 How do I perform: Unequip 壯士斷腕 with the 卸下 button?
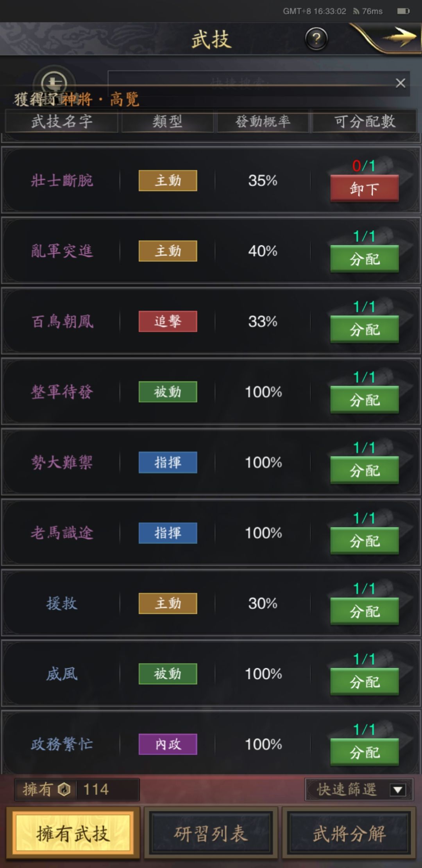364,189
